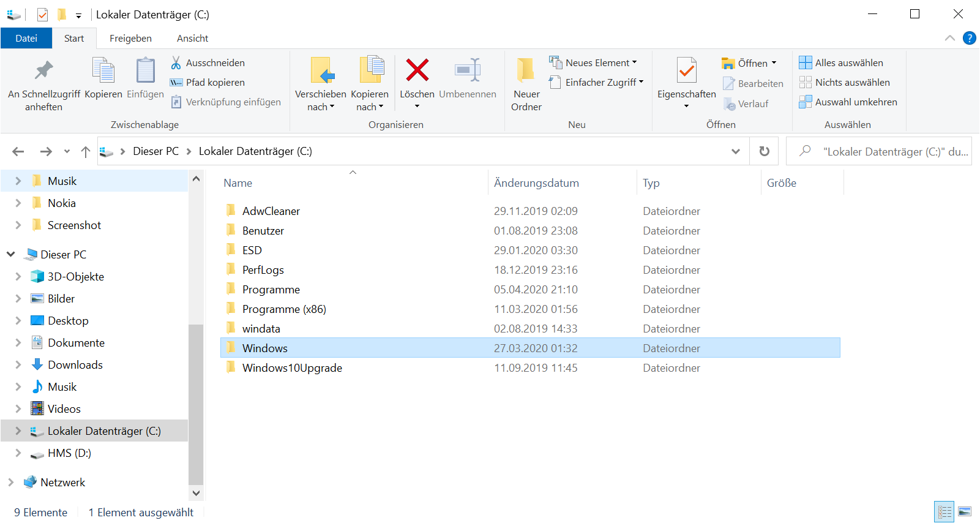Viewport: 980px width, 523px height.
Task: Select Nokia in the navigation pane
Action: 62,203
